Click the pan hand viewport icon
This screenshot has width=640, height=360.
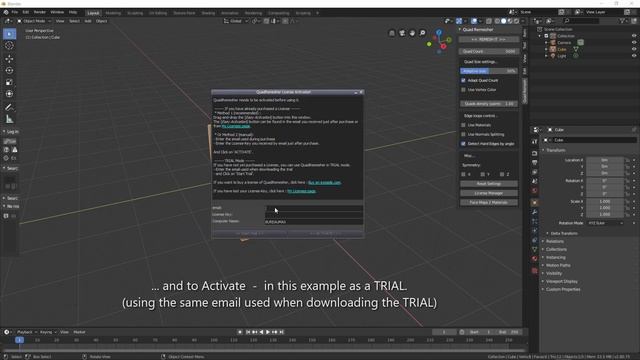[x=412, y=33]
